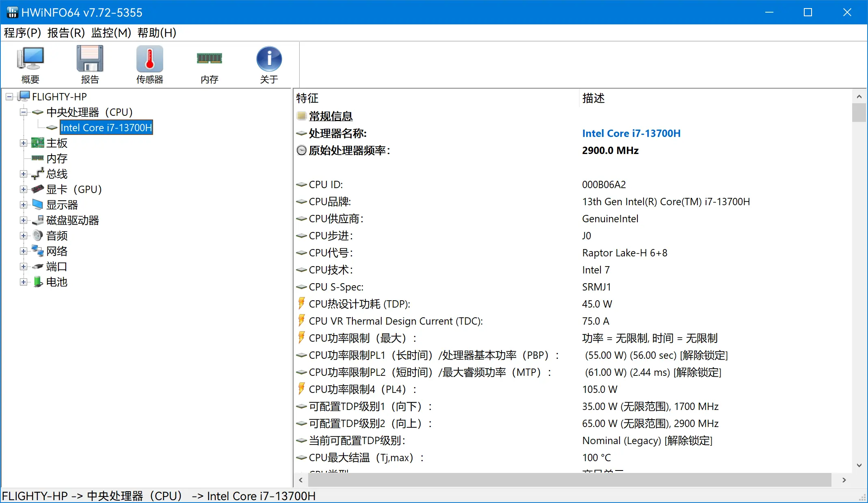Select the 显卡 (GPU) tree item label
The width and height of the screenshot is (868, 503).
[74, 189]
